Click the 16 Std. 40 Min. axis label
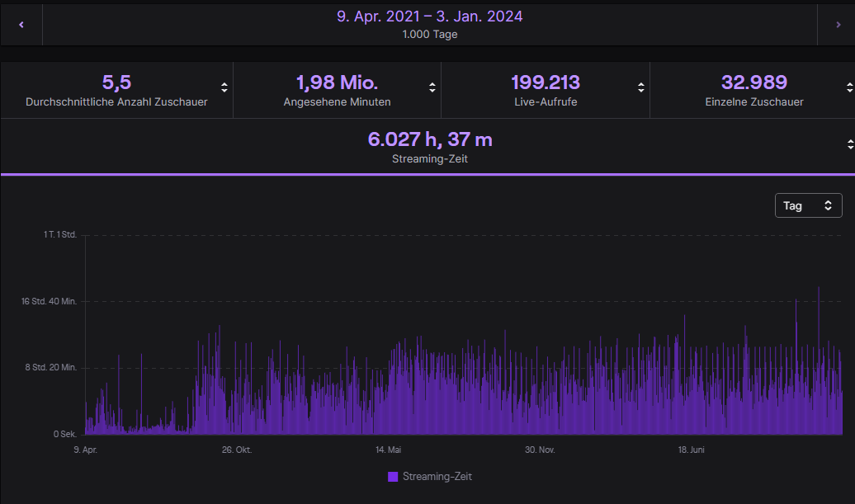The width and height of the screenshot is (855, 504). (49, 301)
